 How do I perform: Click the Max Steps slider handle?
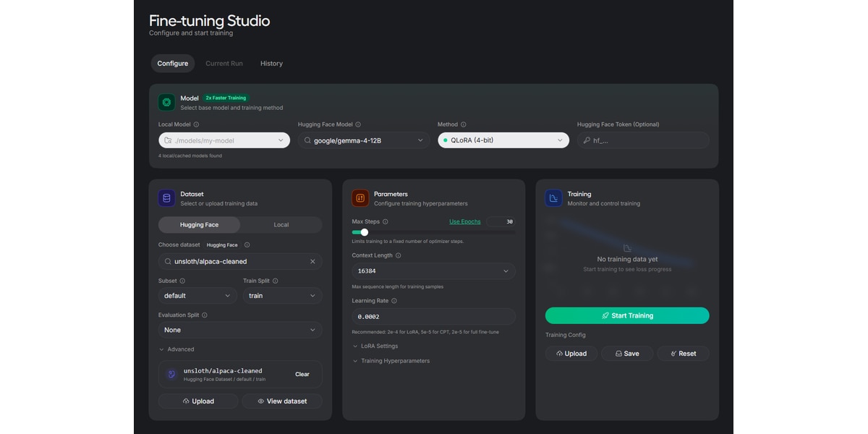tap(365, 232)
